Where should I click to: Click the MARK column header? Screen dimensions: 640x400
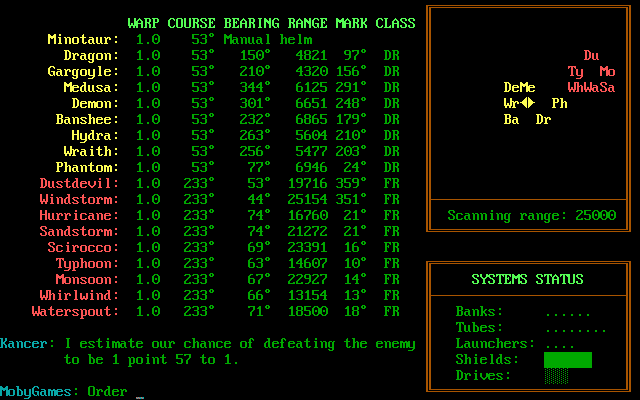[x=351, y=23]
